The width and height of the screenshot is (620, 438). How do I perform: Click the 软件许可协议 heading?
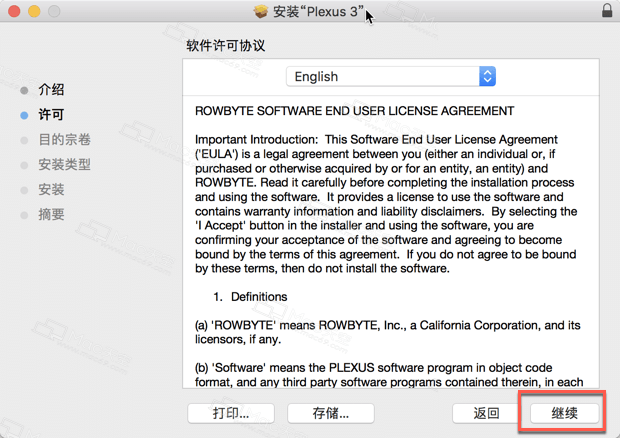click(x=225, y=45)
